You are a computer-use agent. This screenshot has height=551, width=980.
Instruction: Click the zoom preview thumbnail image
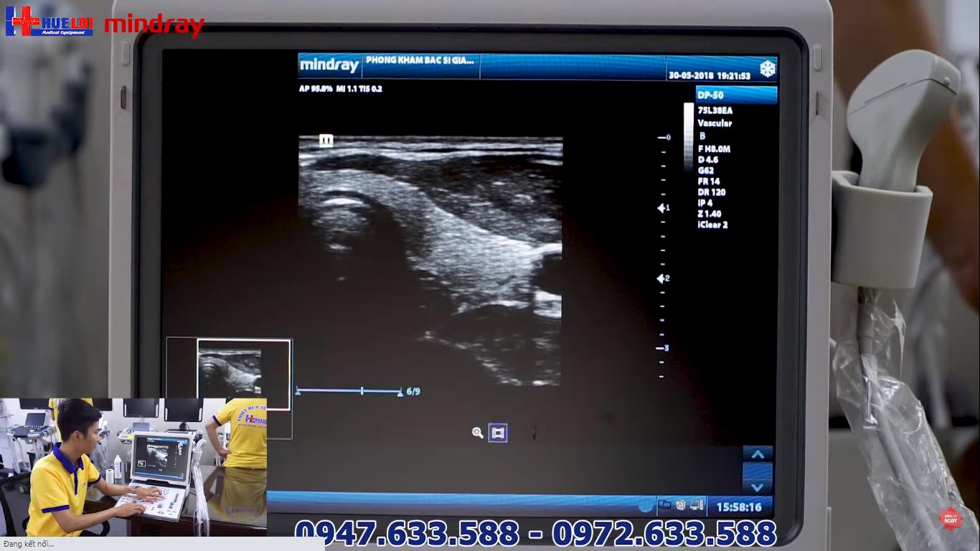[230, 372]
